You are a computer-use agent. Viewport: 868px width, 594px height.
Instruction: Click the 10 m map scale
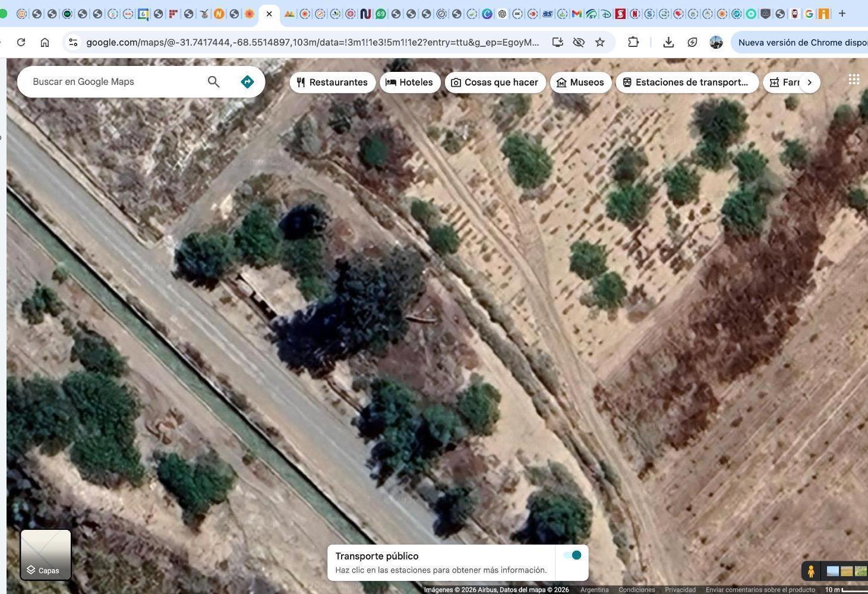pyautogui.click(x=845, y=590)
